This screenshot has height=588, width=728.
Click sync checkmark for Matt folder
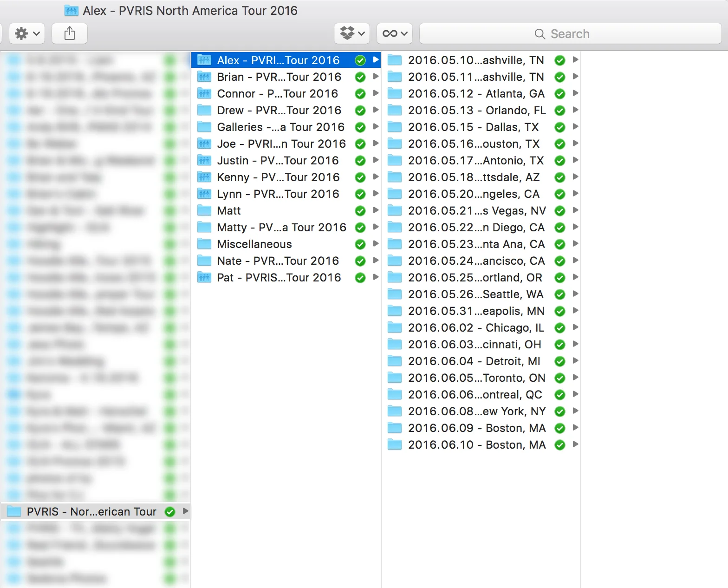(360, 211)
